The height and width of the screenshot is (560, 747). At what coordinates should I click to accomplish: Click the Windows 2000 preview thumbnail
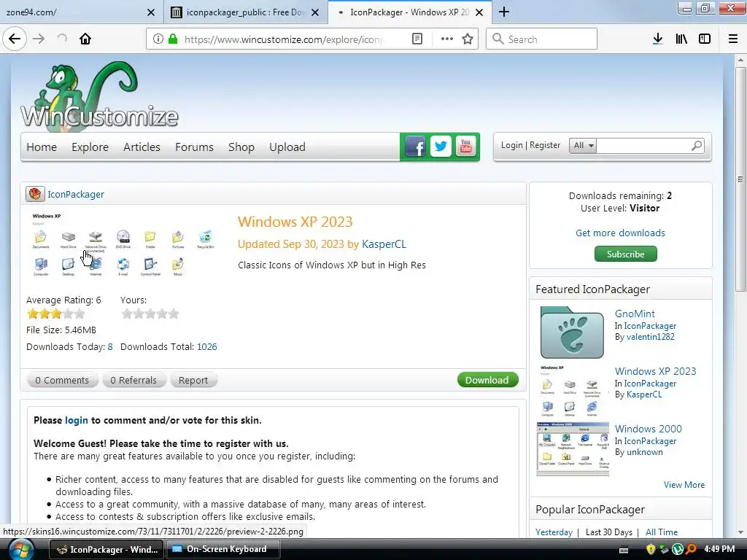[573, 449]
